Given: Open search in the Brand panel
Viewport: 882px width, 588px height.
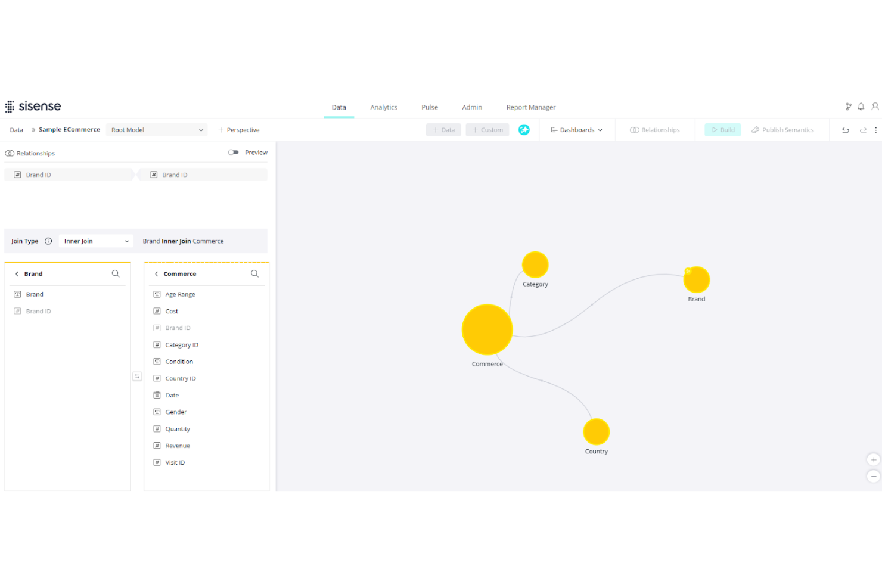Looking at the screenshot, I should pyautogui.click(x=116, y=273).
